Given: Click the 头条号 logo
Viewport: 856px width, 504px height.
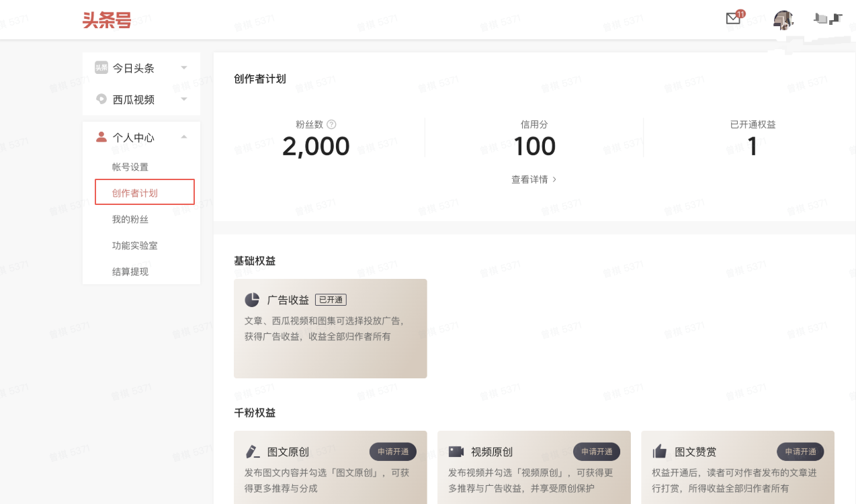Looking at the screenshot, I should (x=107, y=19).
